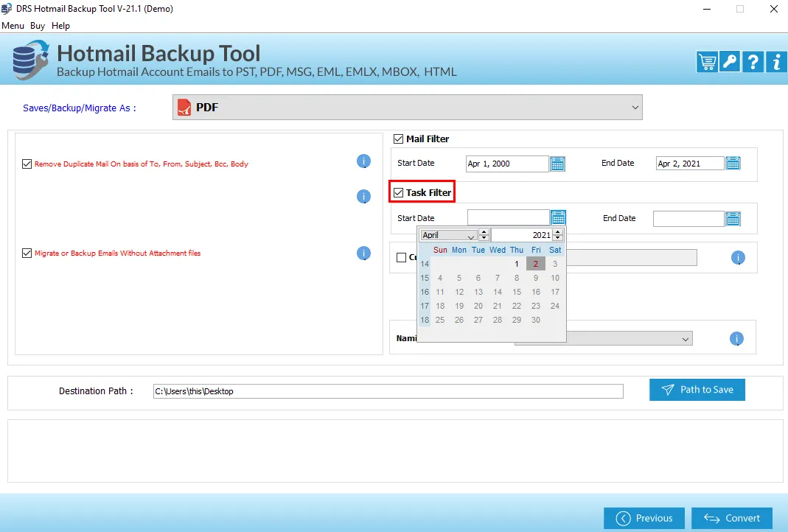Click the Previous button
Viewport: 788px width, 532px height.
coord(644,518)
